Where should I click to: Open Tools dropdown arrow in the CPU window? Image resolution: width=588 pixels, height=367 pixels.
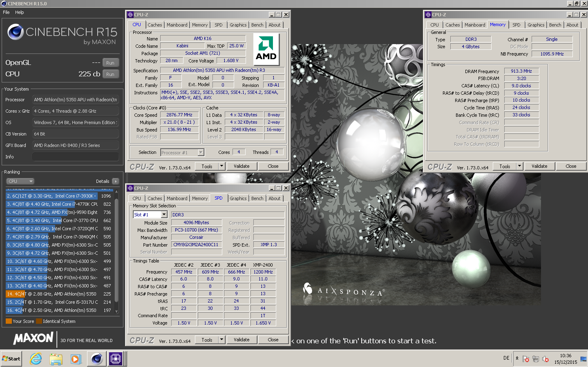(x=221, y=166)
